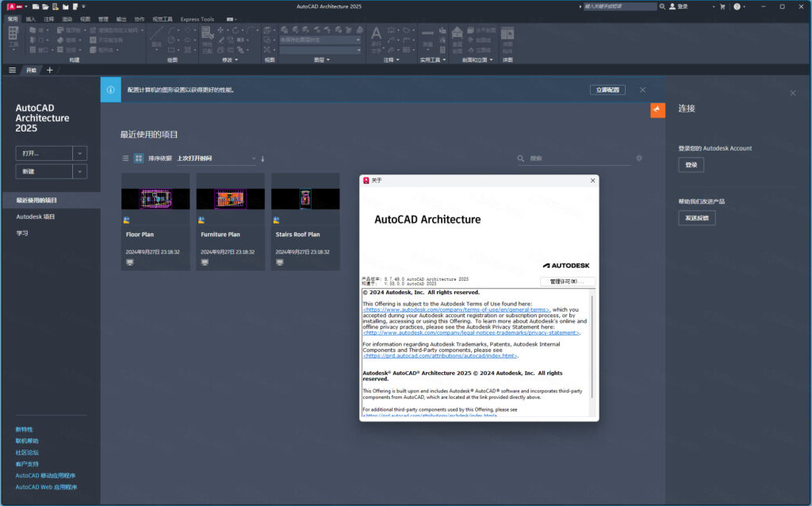Switch recent projects to list view
Viewport: 812px width, 506px height.
pos(125,159)
